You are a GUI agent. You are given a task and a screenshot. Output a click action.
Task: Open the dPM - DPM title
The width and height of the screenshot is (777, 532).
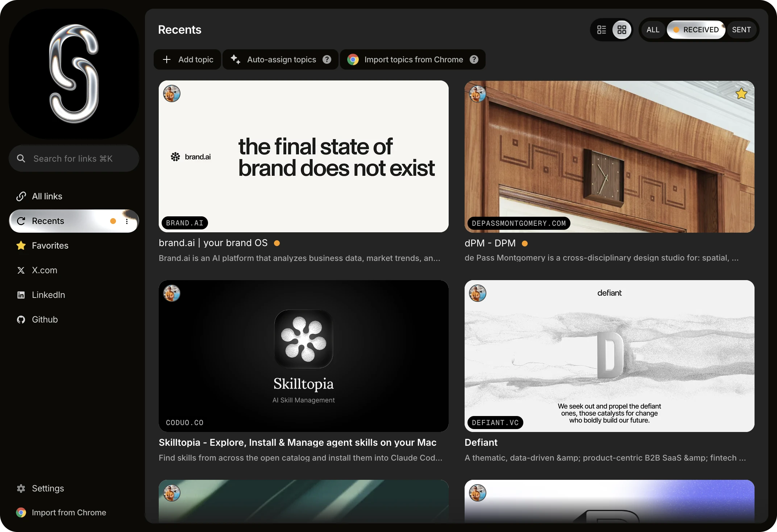(490, 243)
